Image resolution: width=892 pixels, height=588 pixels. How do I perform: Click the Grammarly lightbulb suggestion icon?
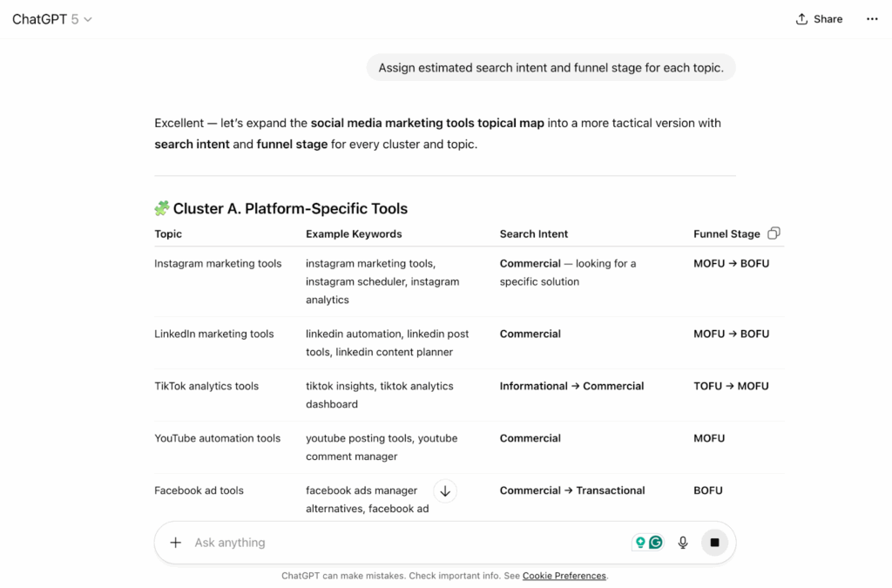click(640, 543)
